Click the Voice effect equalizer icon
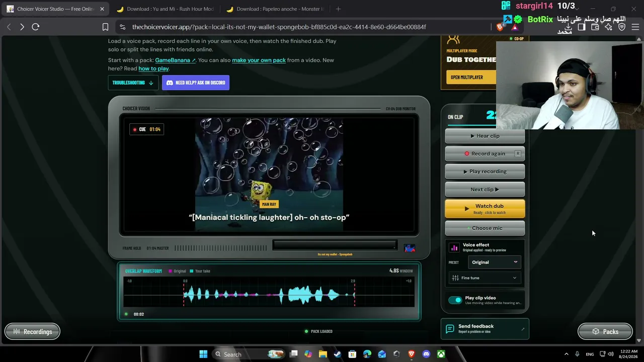Screen dimensions: 644x362 pos(454,247)
